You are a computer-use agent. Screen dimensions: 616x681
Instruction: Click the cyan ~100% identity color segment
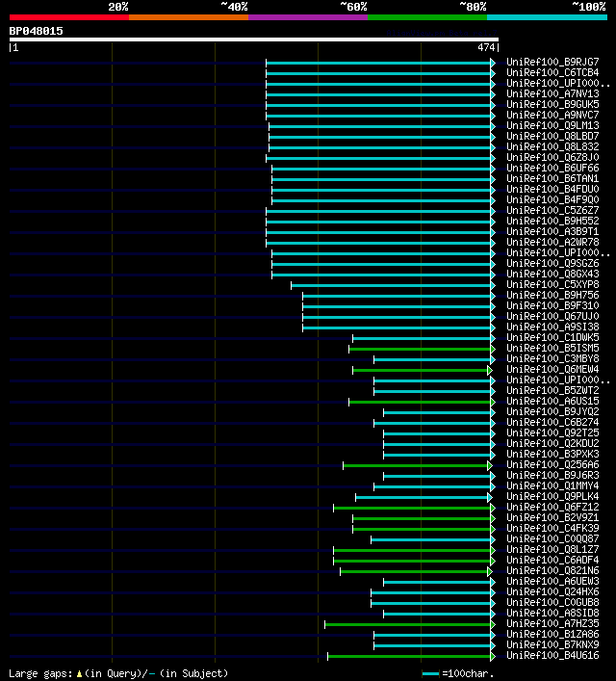pyautogui.click(x=547, y=17)
